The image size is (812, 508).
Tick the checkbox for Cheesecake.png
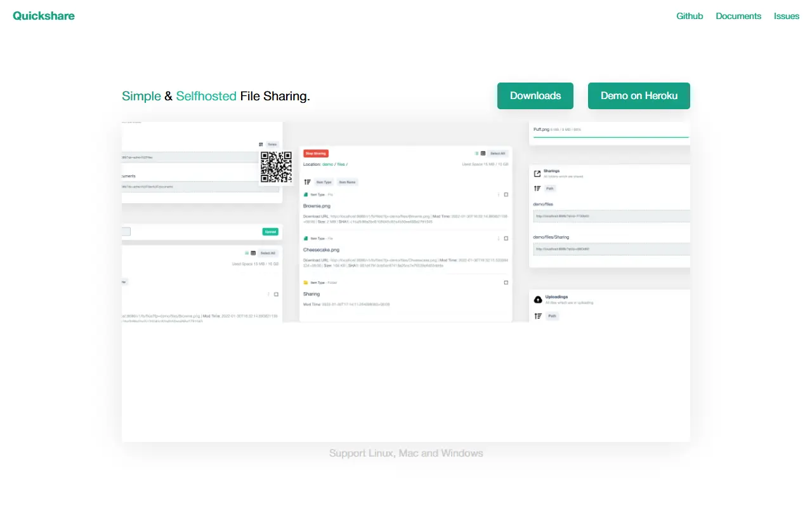[x=506, y=239]
